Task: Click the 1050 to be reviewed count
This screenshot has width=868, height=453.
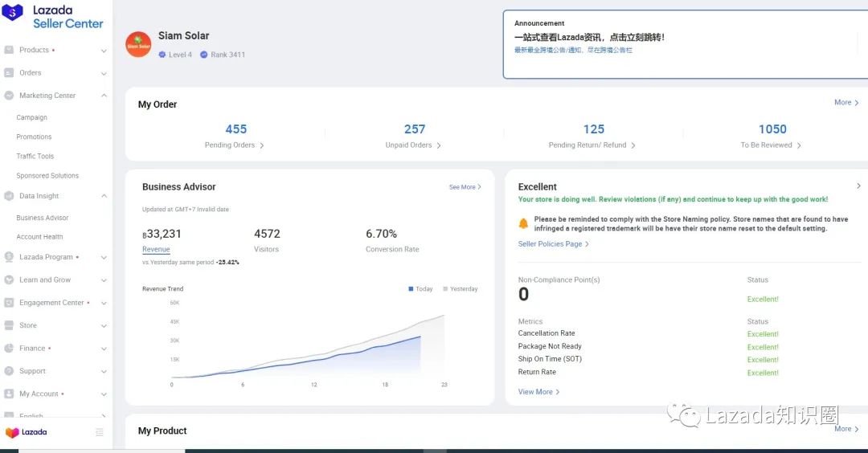Action: 772,129
